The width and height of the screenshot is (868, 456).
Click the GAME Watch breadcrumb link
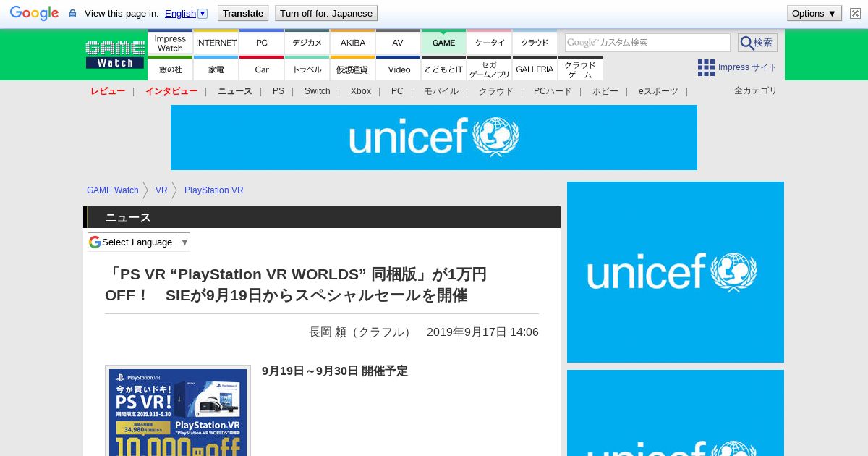coord(113,190)
